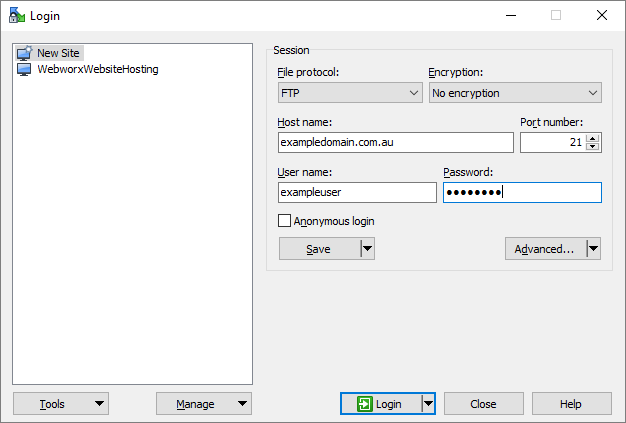Click the 'User name:' label
This screenshot has width=626, height=423.
(305, 172)
